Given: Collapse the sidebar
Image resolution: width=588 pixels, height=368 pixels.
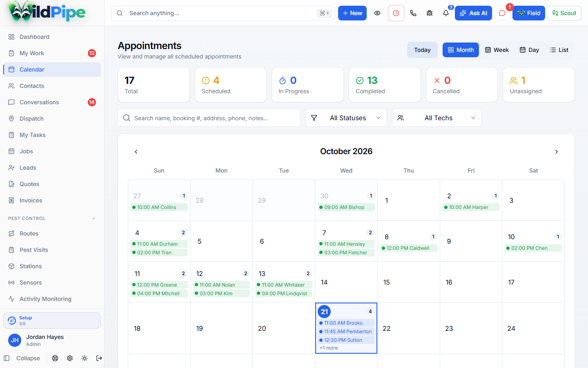Looking at the screenshot, I should pos(22,358).
